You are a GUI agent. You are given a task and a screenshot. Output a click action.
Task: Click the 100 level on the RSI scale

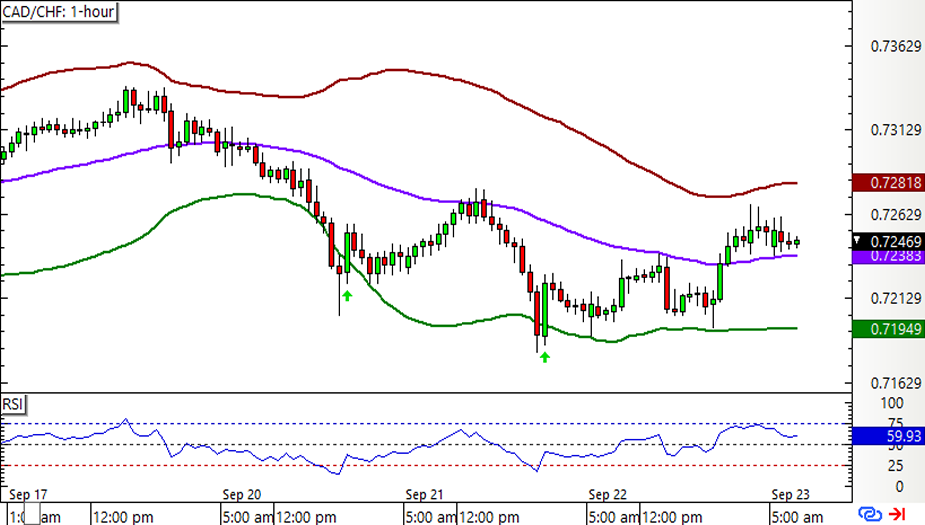(x=891, y=403)
